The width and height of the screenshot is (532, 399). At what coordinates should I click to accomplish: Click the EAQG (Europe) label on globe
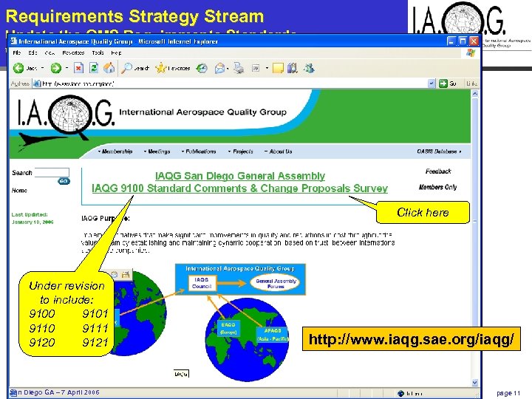click(x=228, y=328)
